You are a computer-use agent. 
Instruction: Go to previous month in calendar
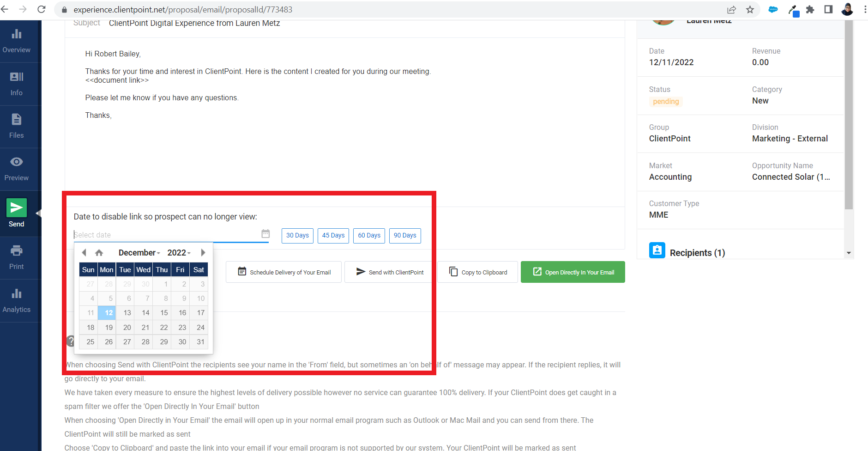[x=84, y=252]
